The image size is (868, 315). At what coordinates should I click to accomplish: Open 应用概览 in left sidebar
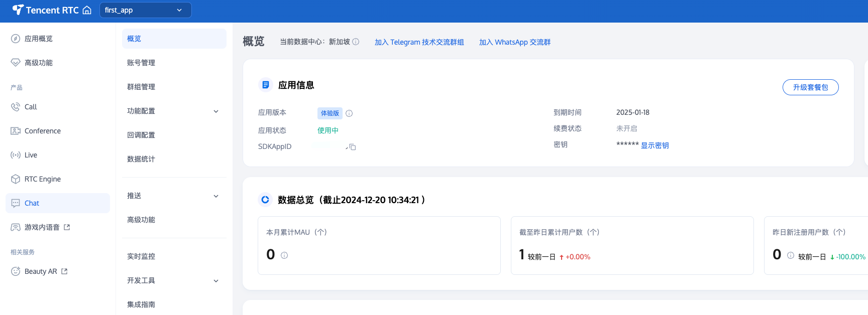[39, 39]
